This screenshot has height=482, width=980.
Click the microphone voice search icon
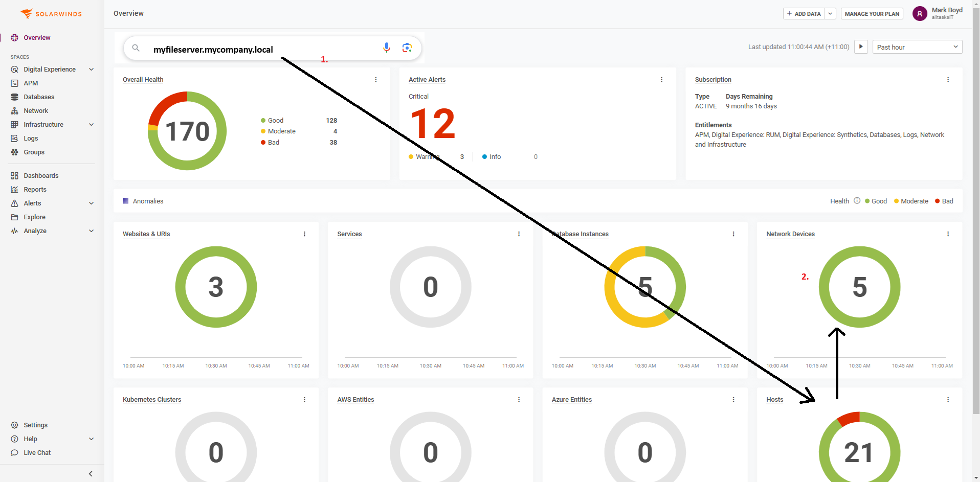coord(387,48)
